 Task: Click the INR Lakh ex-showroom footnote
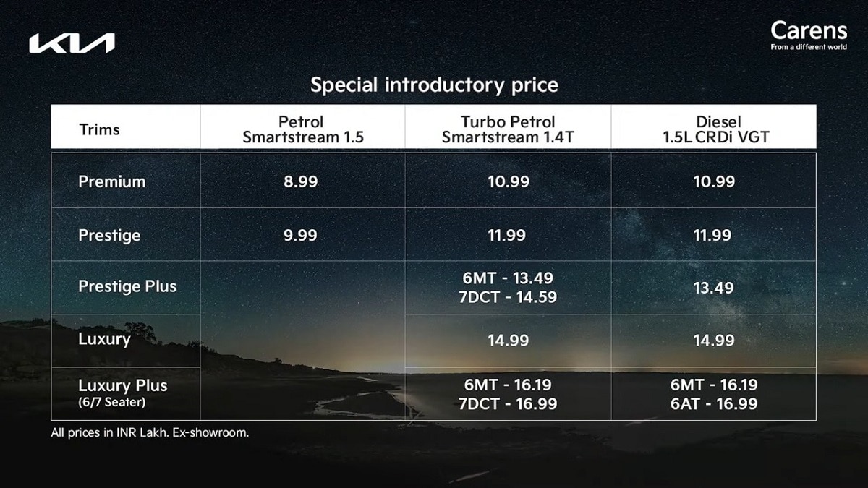[150, 433]
